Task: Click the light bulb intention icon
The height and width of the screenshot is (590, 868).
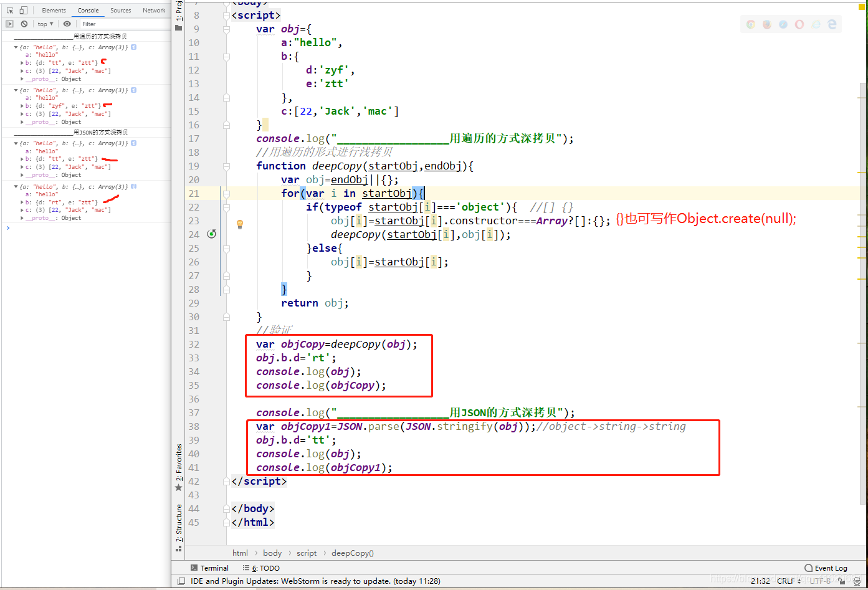Action: [240, 224]
